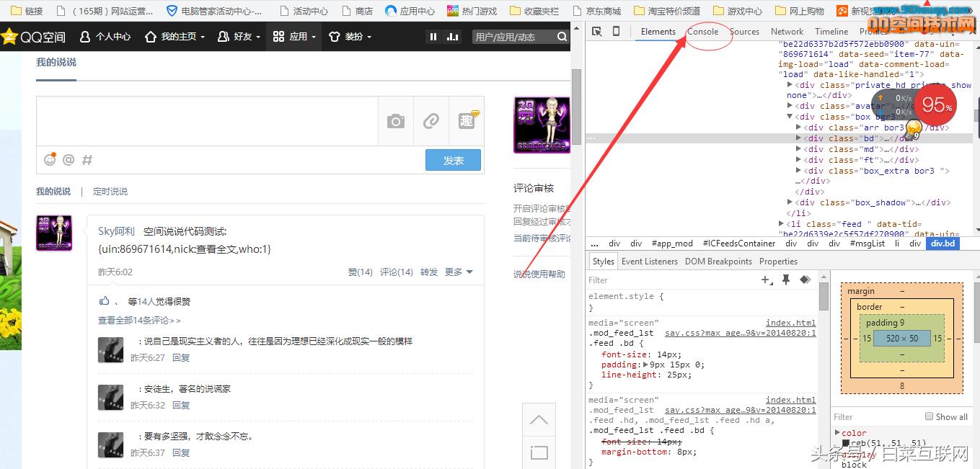
Task: Click 查看全部14条评论 link
Action: click(x=140, y=321)
